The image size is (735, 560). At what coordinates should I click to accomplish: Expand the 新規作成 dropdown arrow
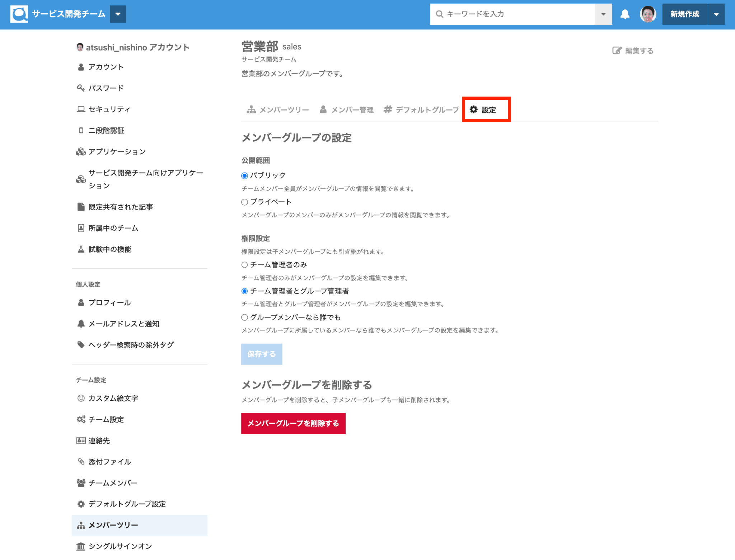(x=716, y=14)
